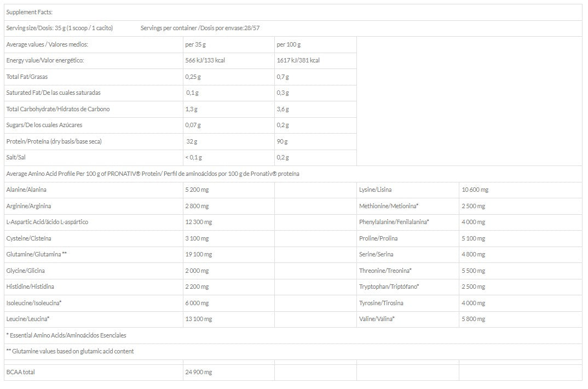Select the 'Average Amino Acid Profile' heading row
The height and width of the screenshot is (389, 588).
pos(153,174)
